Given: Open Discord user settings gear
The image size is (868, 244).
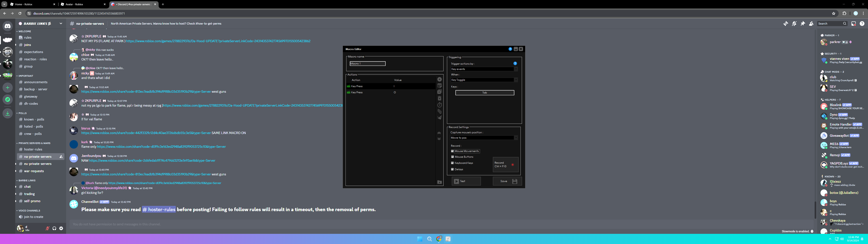Looking at the screenshot, I should (61, 229).
